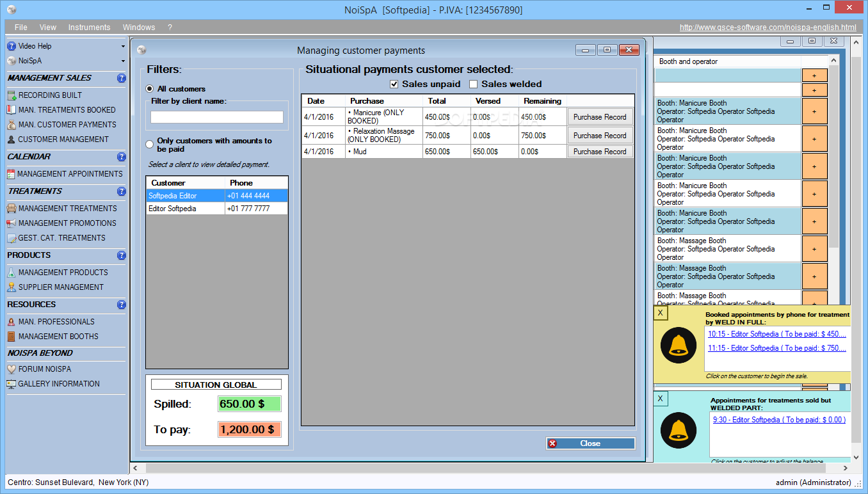The image size is (868, 494).
Task: Select Only customers with amounts to be paid
Action: tap(150, 145)
